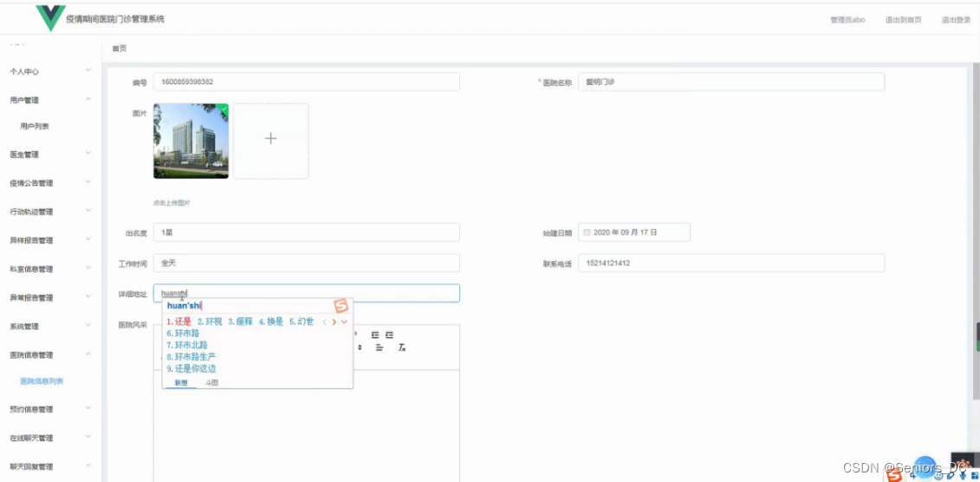Click the Sogou logo in IME popup

coord(341,306)
